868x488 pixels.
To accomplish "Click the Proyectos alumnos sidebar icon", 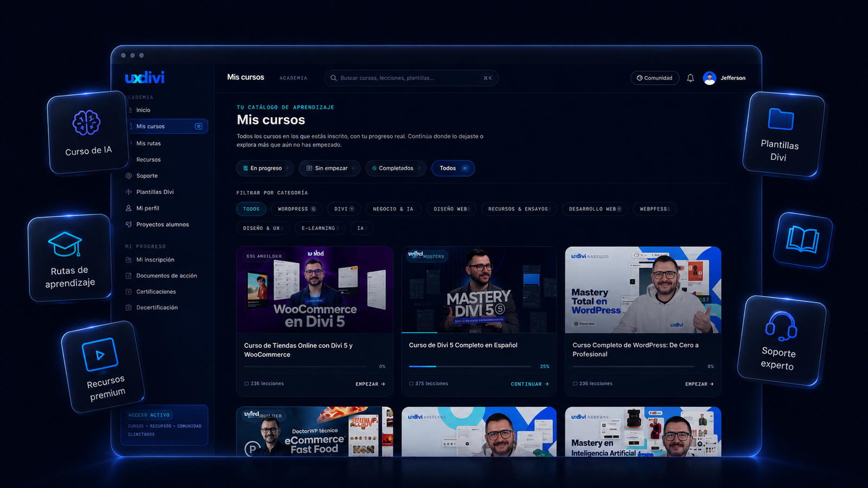I will 129,224.
